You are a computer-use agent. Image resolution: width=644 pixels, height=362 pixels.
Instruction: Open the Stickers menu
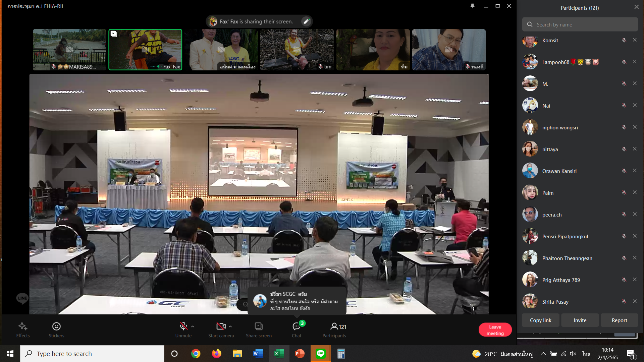(56, 329)
